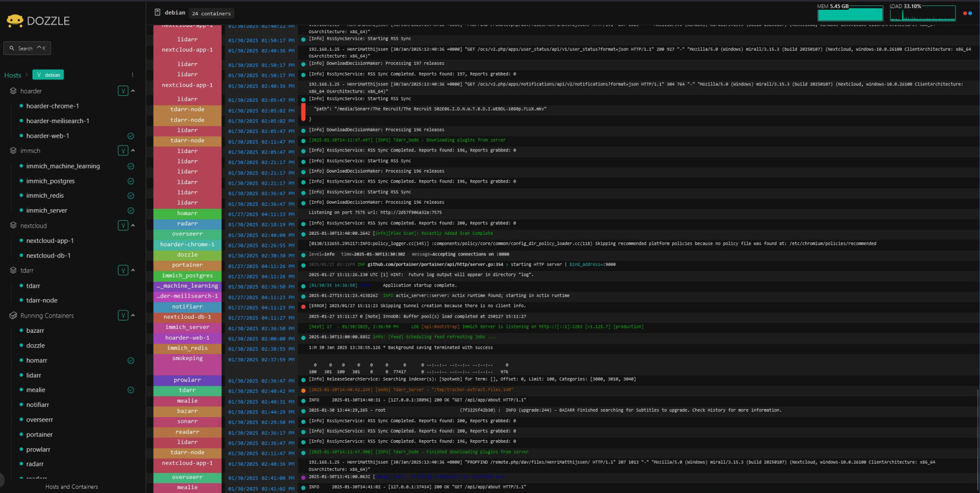
Task: Click merged logs icon for nextcloud stack
Action: pos(123,226)
